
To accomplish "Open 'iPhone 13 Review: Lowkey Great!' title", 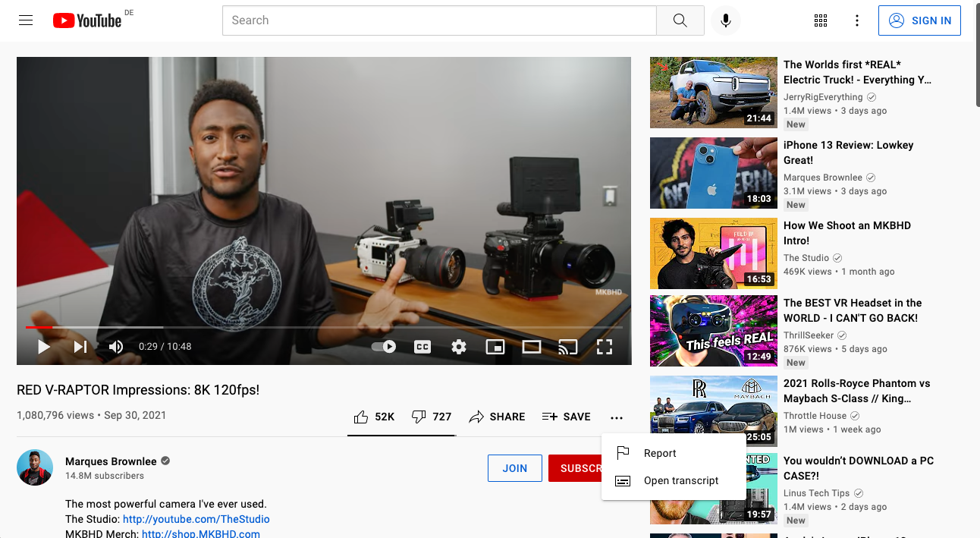I will [849, 153].
